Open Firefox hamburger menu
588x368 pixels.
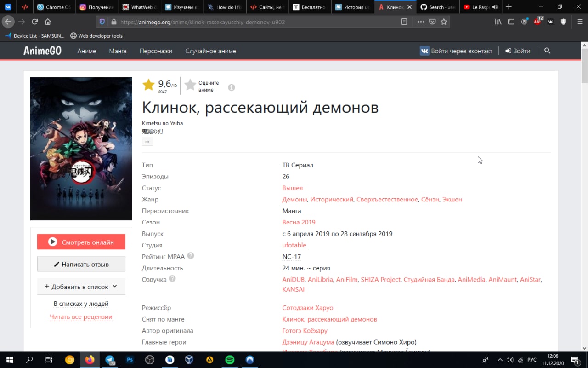580,22
